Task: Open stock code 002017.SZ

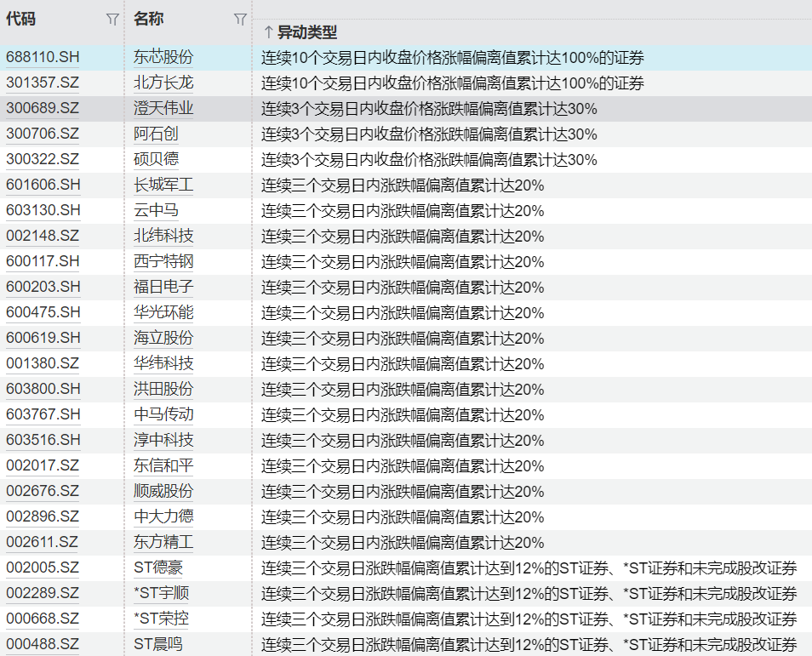Action: point(43,465)
